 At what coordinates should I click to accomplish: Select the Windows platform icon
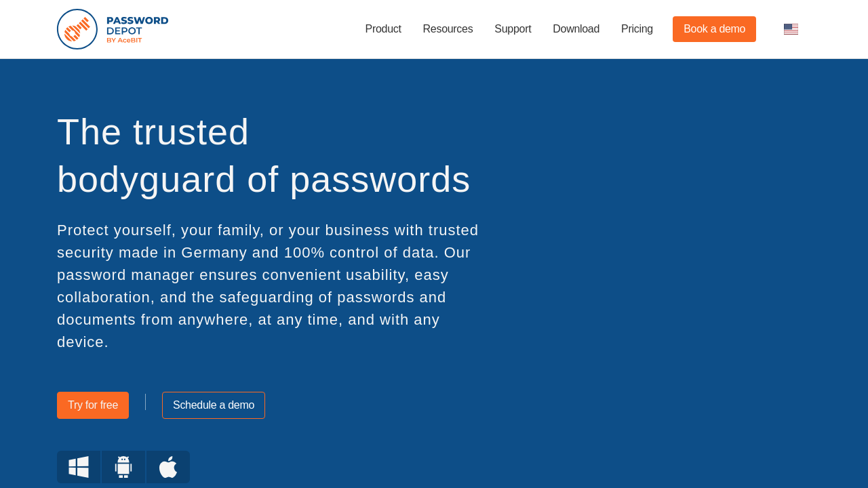(x=79, y=467)
